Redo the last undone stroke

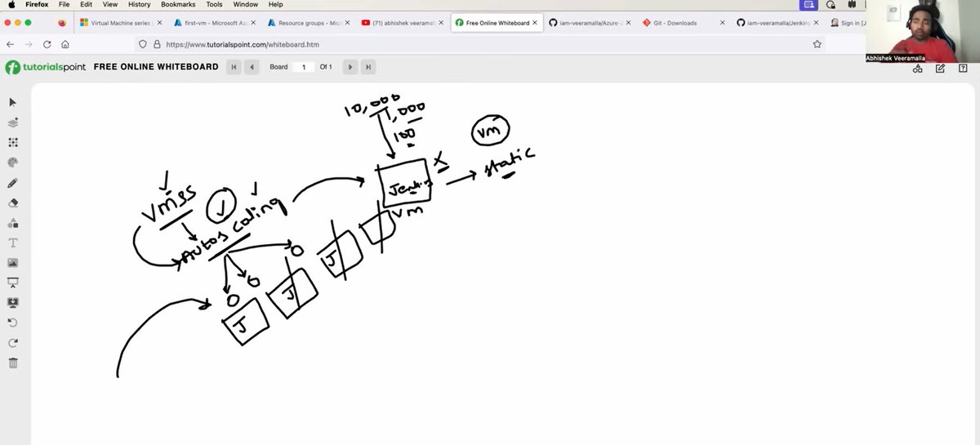click(x=13, y=343)
